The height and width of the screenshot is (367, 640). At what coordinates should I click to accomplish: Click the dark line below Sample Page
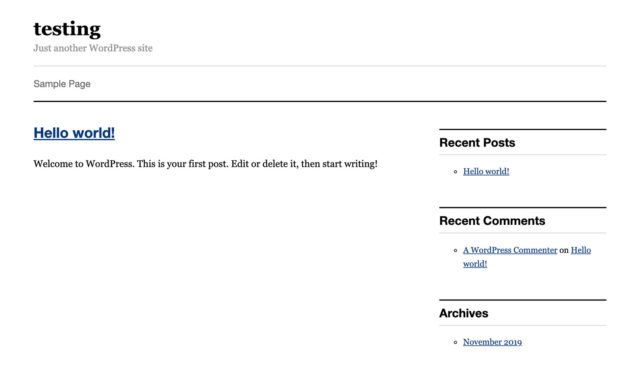(320, 101)
